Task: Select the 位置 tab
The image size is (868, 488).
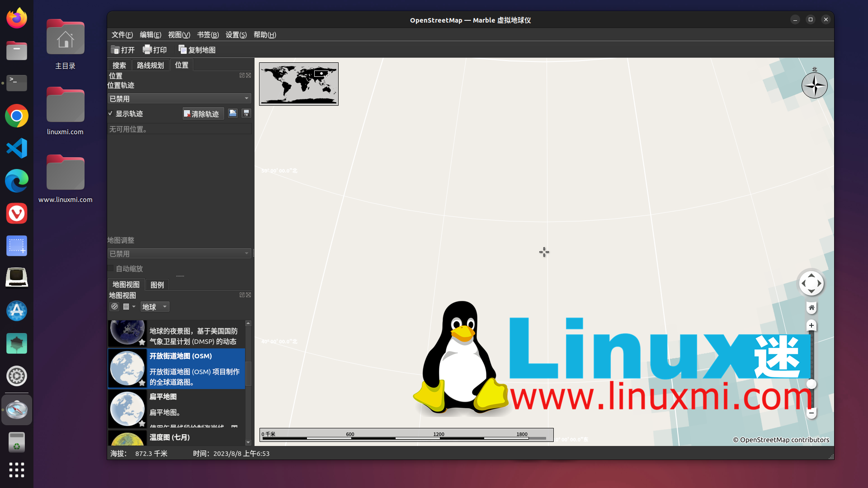Action: click(x=182, y=65)
